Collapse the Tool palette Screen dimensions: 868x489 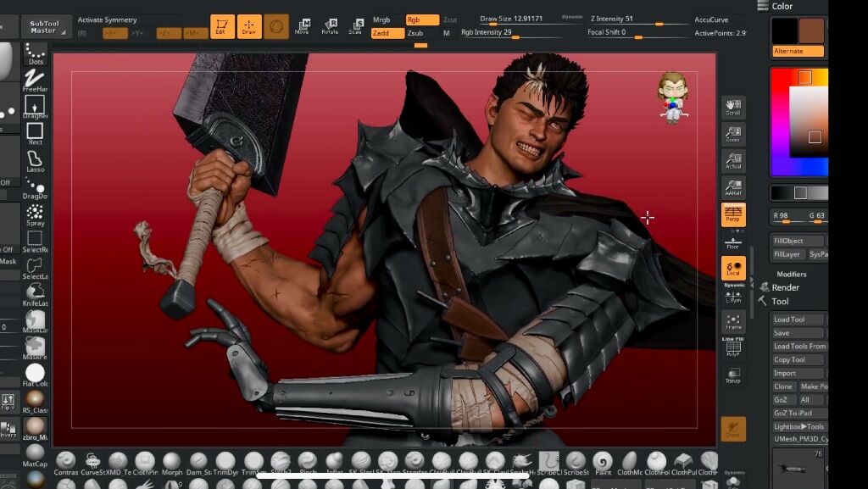click(x=780, y=302)
